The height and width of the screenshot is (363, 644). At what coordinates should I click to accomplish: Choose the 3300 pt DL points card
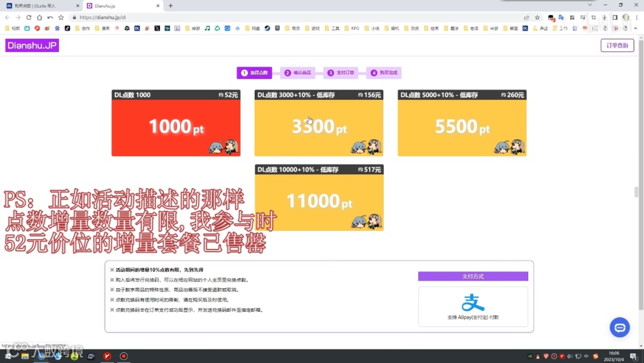tap(318, 123)
